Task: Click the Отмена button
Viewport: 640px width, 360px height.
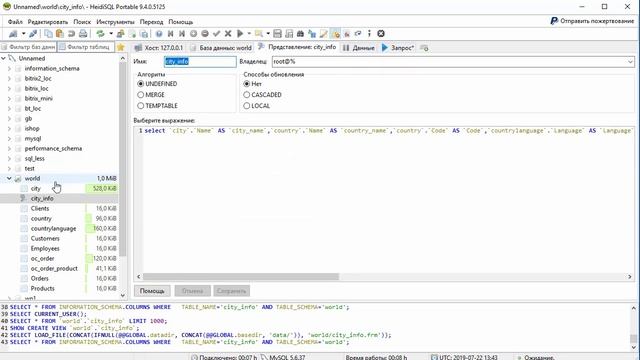Action: coord(192,291)
